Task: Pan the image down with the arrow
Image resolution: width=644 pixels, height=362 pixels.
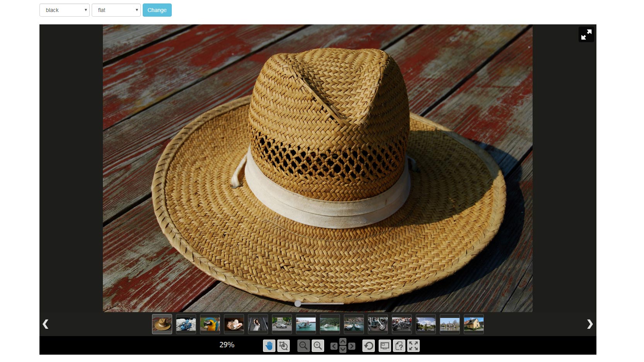Action: 343,350
